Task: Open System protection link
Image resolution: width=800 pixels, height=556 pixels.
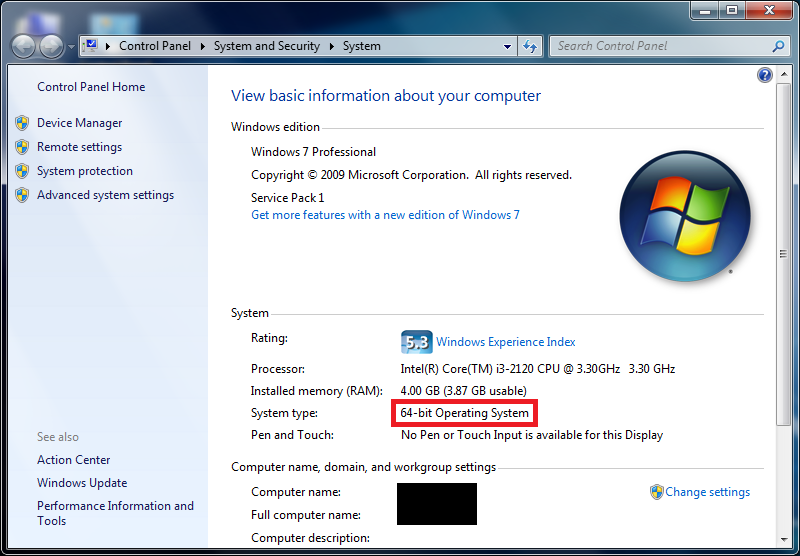Action: pyautogui.click(x=85, y=171)
